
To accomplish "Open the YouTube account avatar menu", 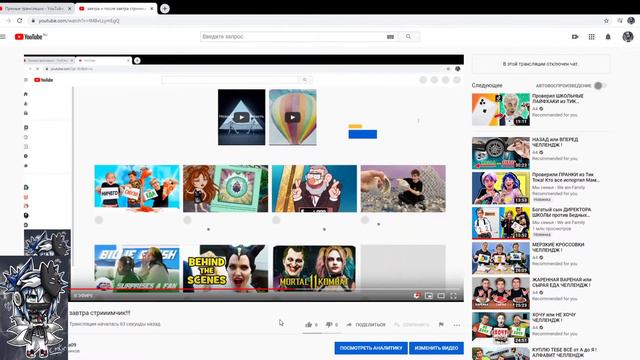I will [628, 37].
